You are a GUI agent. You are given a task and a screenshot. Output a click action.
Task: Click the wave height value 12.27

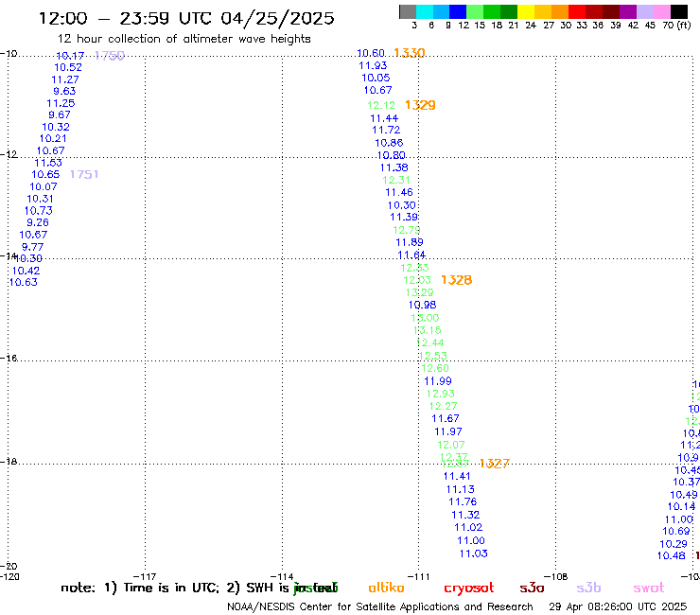pyautogui.click(x=444, y=407)
